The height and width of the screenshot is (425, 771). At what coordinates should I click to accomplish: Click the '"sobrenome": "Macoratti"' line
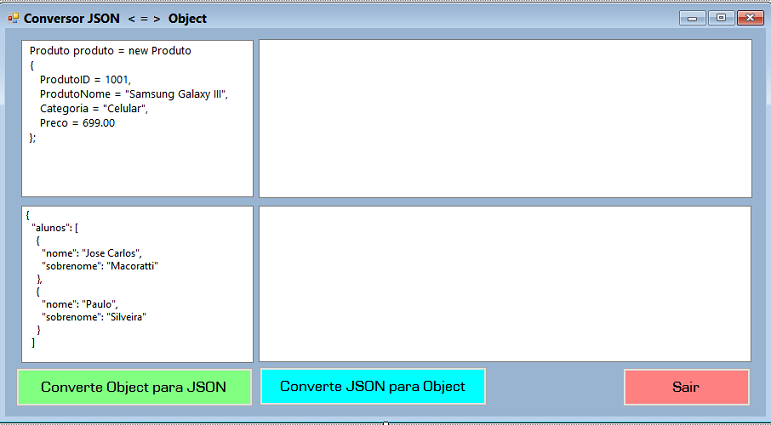point(100,266)
